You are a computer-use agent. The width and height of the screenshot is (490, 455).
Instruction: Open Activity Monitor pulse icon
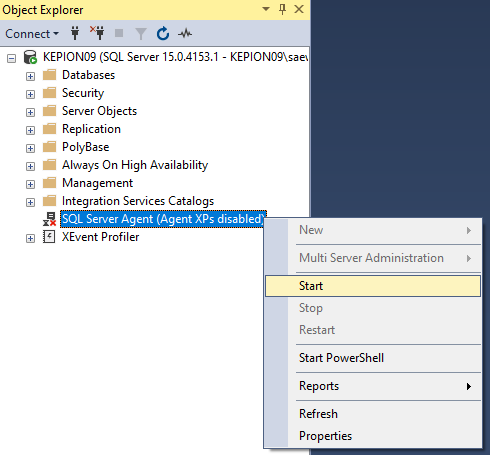coord(185,33)
